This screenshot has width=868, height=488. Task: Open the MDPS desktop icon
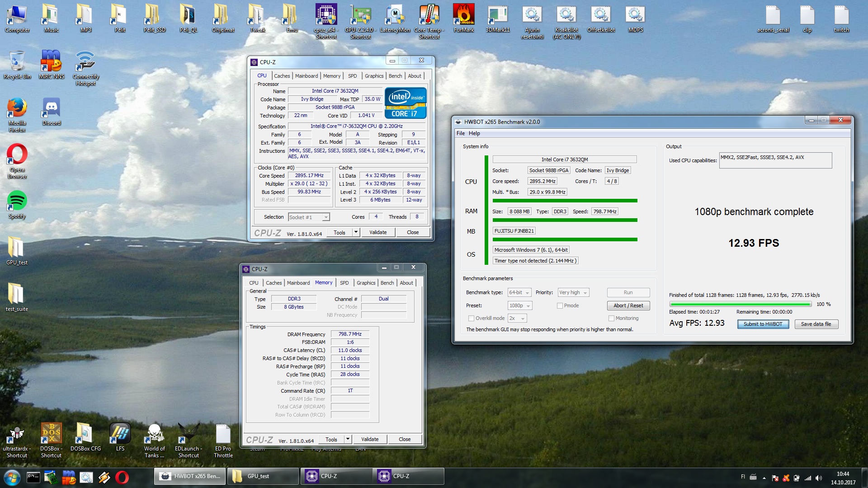(635, 18)
